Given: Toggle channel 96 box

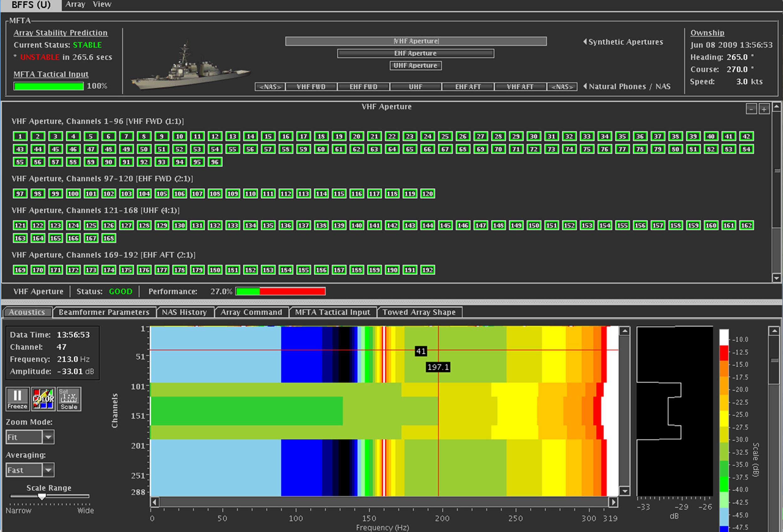Looking at the screenshot, I should pos(215,162).
